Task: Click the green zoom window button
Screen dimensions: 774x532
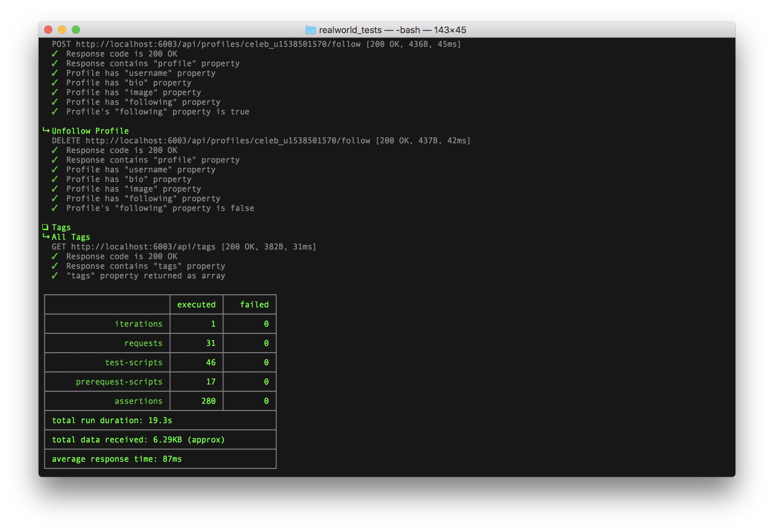Action: (x=75, y=30)
